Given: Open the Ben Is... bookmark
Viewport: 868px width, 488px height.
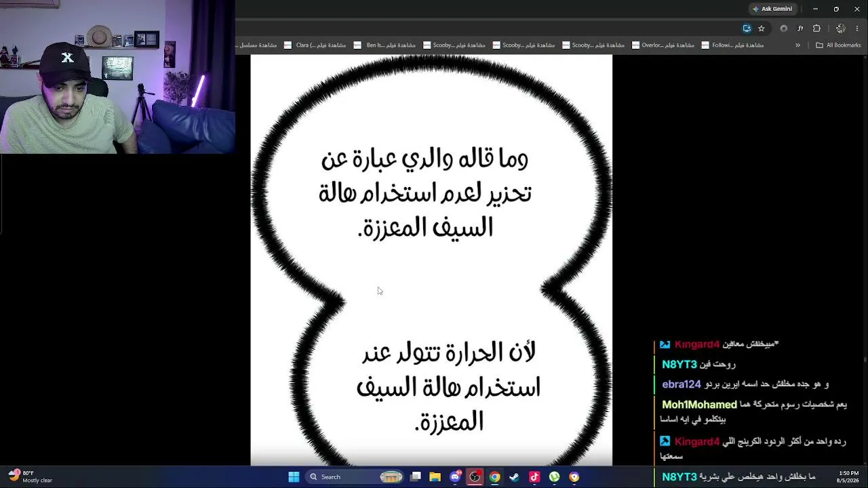Looking at the screenshot, I should (384, 45).
